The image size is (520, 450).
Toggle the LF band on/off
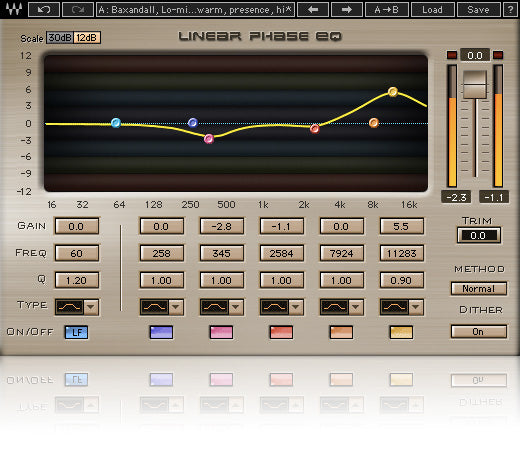coord(77,332)
